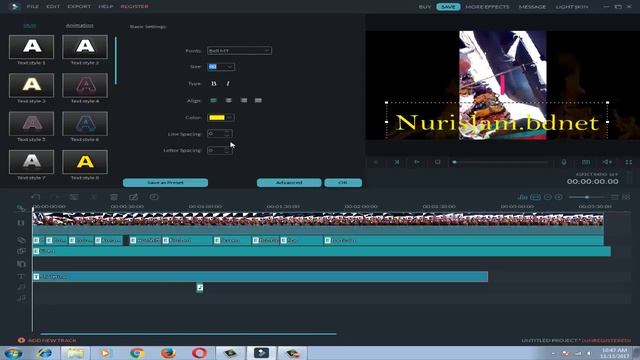Choose center text alignment
The image size is (640, 360).
click(229, 100)
